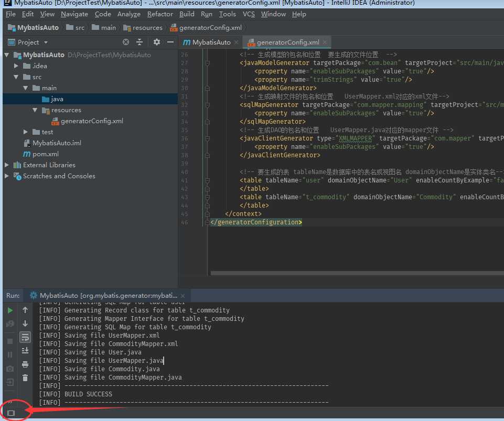This screenshot has width=504, height=421.
Task: Collapse the main folder
Action: coord(25,88)
